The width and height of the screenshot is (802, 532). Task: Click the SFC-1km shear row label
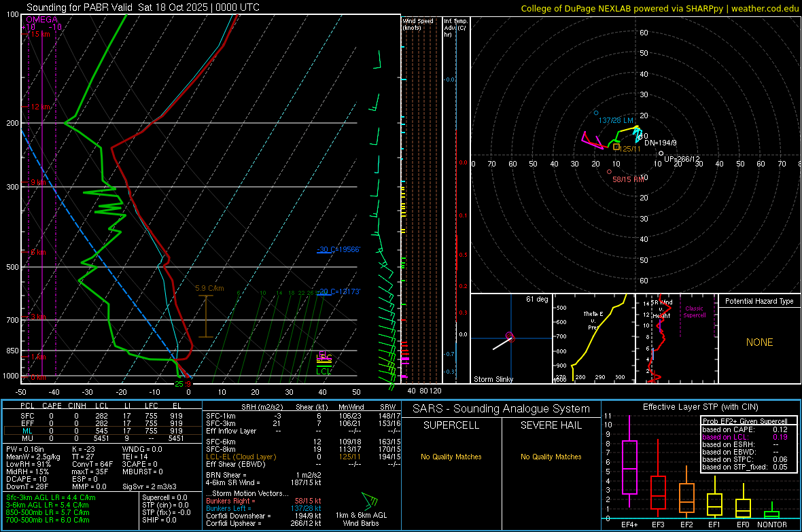(x=221, y=416)
